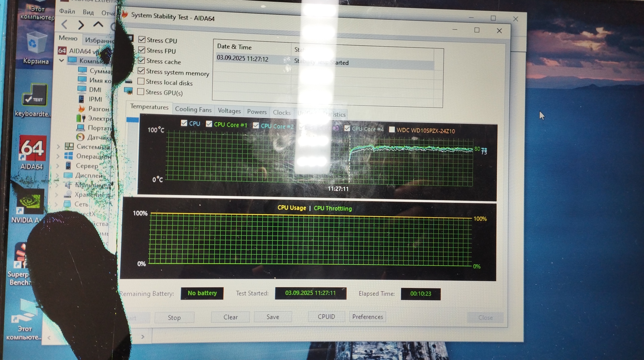Click the CPUID button
The image size is (644, 360).
[326, 317]
